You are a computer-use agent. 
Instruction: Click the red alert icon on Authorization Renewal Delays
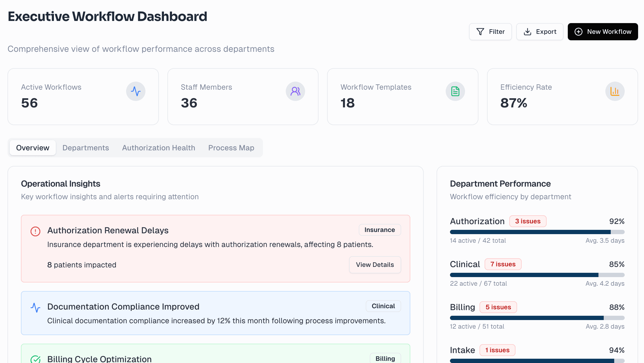click(35, 231)
